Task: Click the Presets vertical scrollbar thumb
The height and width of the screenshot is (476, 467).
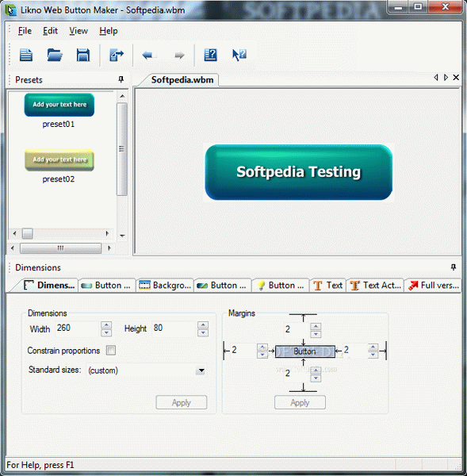Action: (121, 149)
